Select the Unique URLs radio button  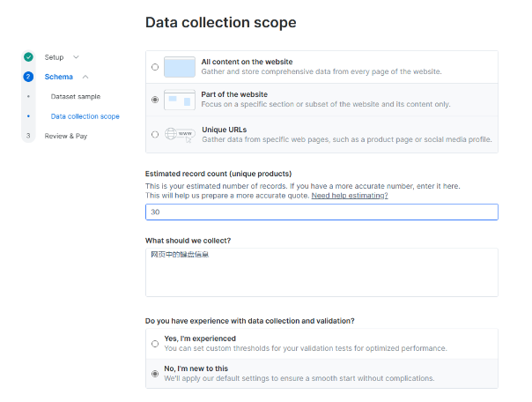(156, 134)
